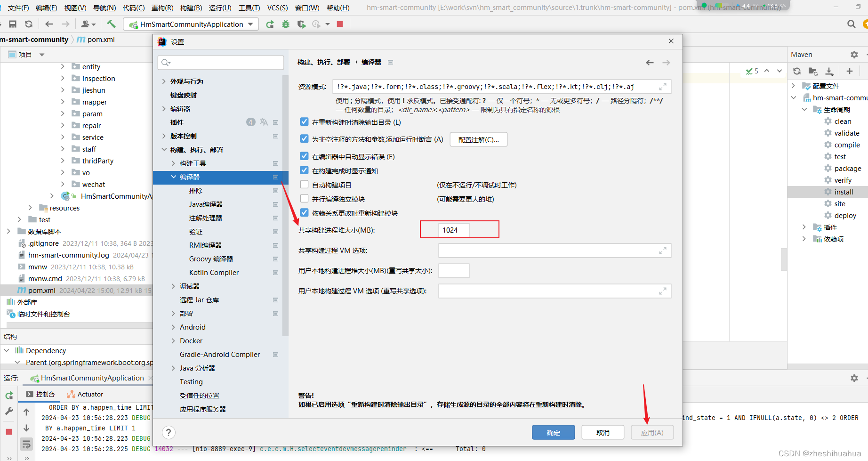Toggle automatically show first error in editor
The height and width of the screenshot is (461, 868).
click(305, 156)
